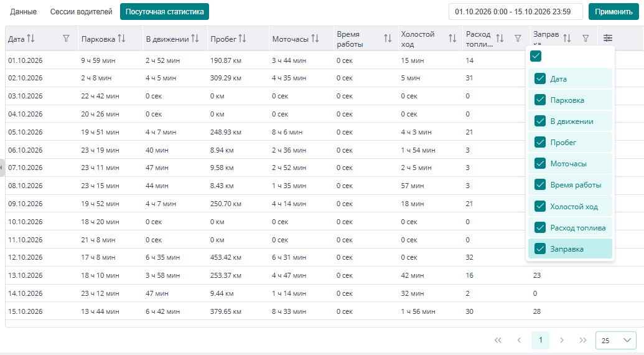644x355 pixels.
Task: Click the 2 ч 5 мин idle cell
Action: coord(416,168)
